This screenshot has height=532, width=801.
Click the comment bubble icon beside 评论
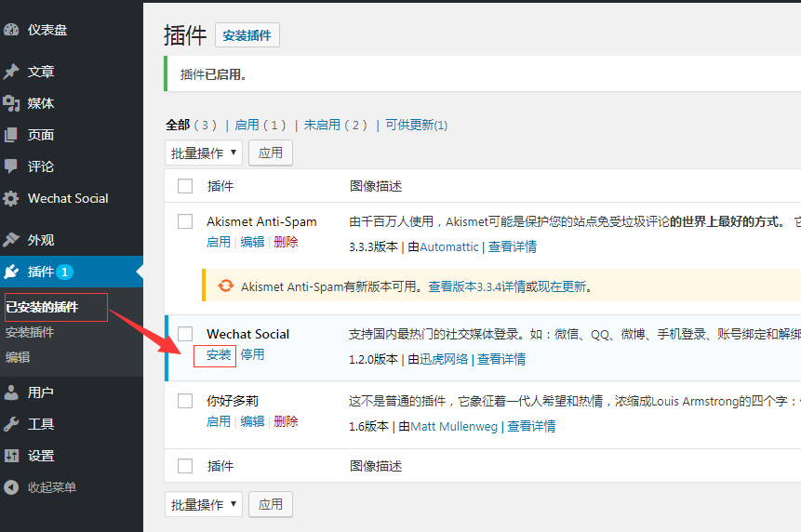(x=11, y=166)
